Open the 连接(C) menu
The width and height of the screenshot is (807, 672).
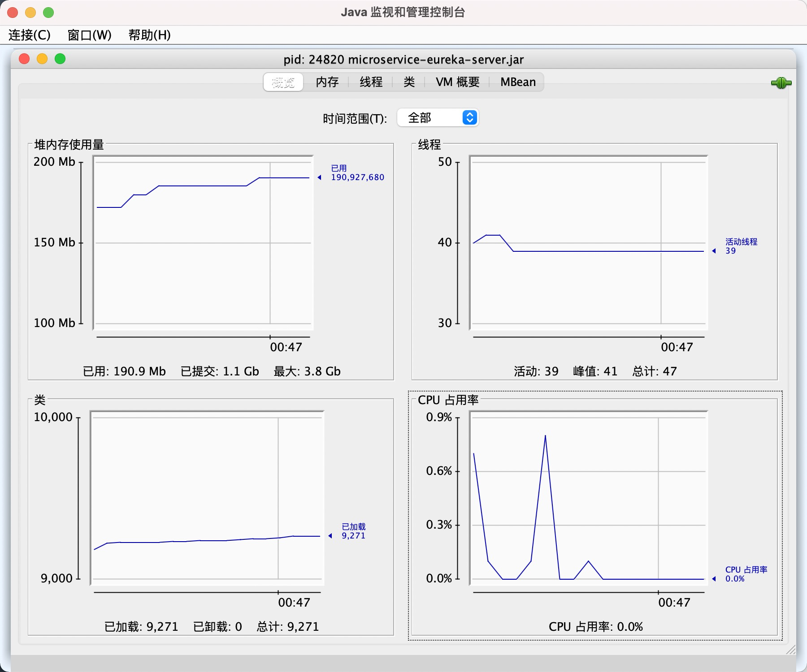(x=30, y=35)
